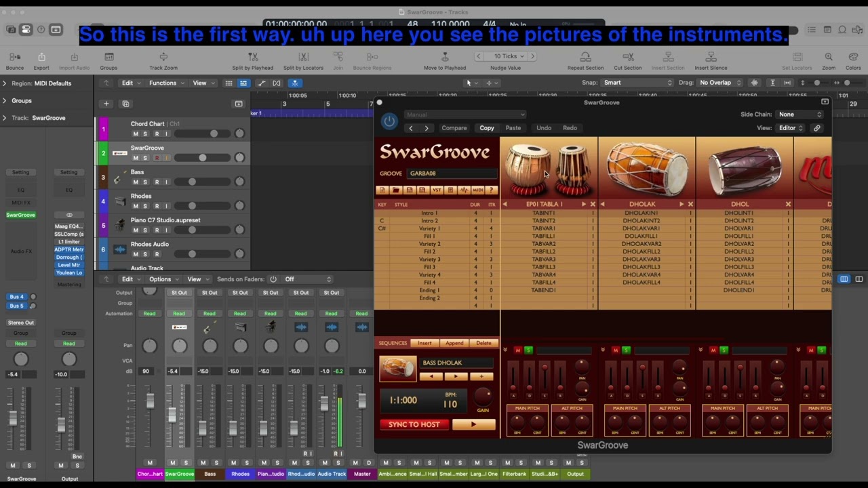Screen dimensions: 868x488
Task: Expand the Track SwarGroove section
Action: [5, 118]
